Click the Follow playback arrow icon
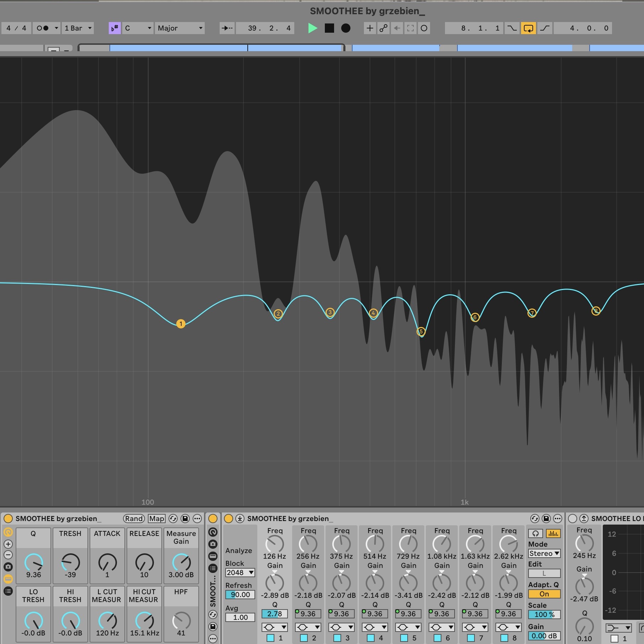This screenshot has height=644, width=644. 227,28
